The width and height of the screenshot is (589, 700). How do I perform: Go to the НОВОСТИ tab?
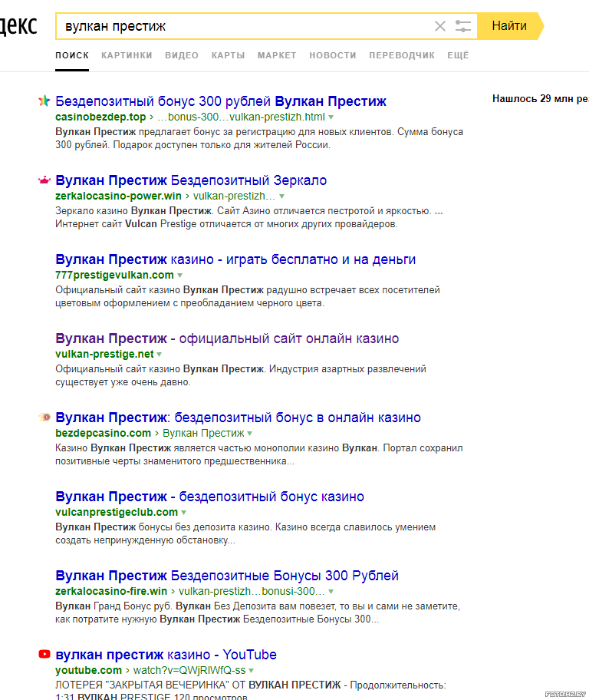(x=332, y=55)
